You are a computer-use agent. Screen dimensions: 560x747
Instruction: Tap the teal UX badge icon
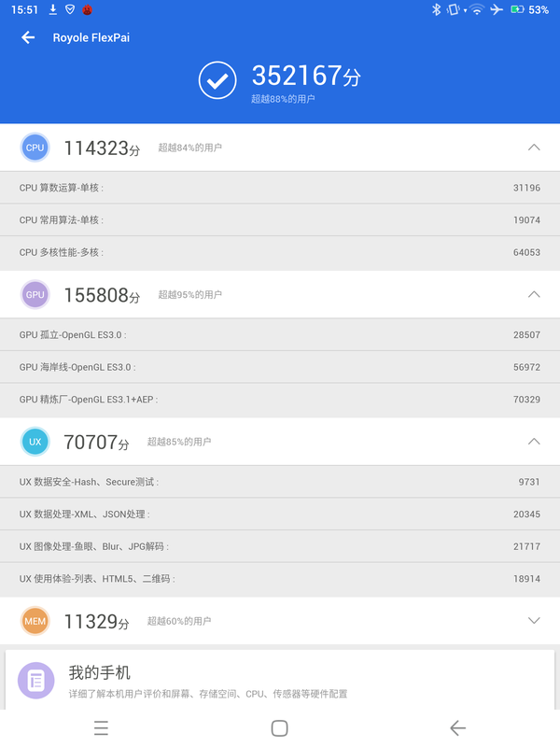pos(35,442)
